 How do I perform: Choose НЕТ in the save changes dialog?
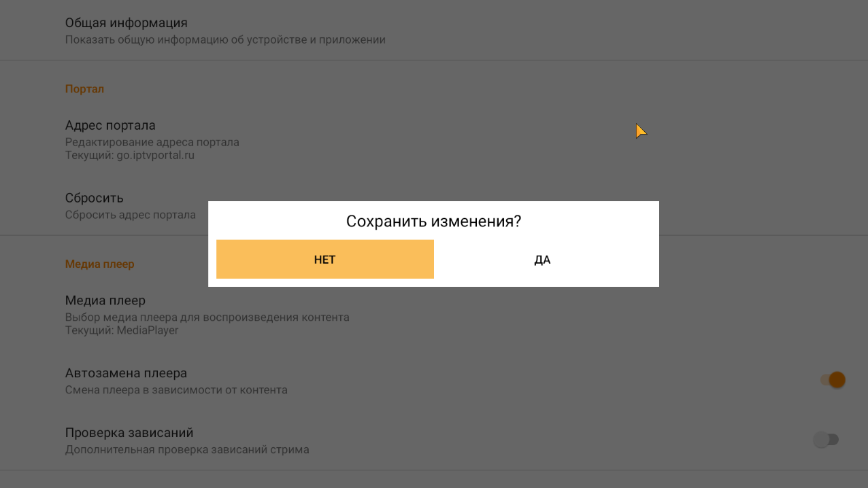(x=324, y=259)
